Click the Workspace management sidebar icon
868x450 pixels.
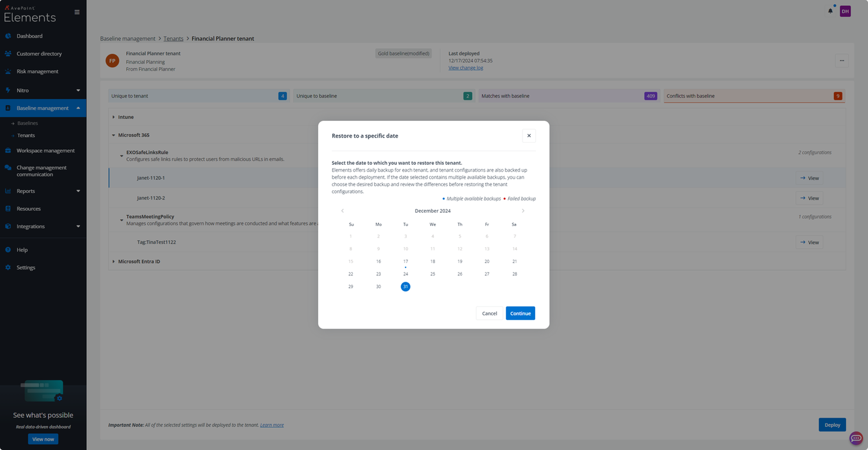(8, 150)
